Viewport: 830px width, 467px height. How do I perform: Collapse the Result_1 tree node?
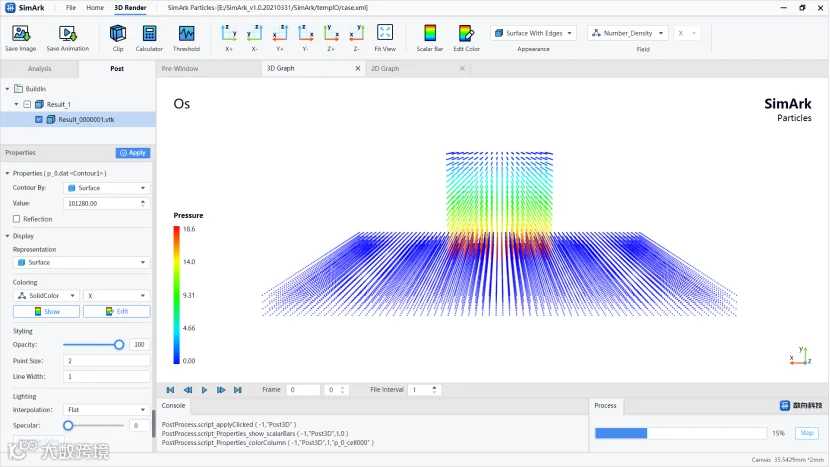point(16,104)
